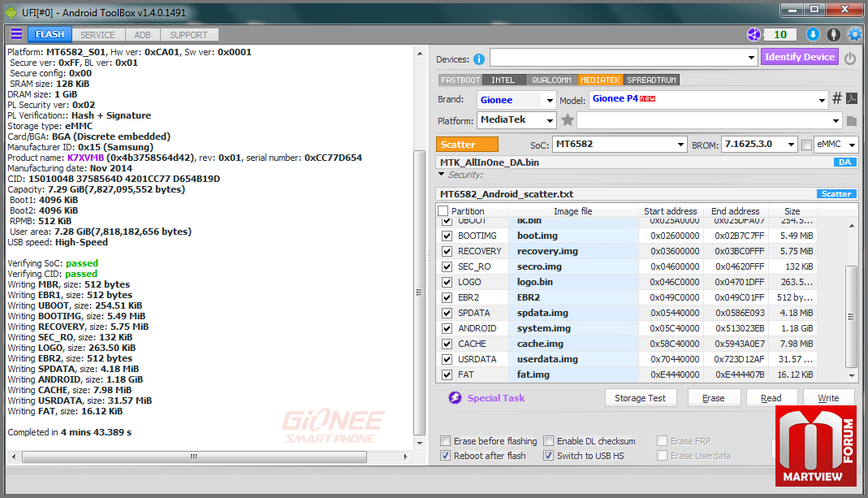Uncheck the RECOVERY partition checkbox

point(447,251)
